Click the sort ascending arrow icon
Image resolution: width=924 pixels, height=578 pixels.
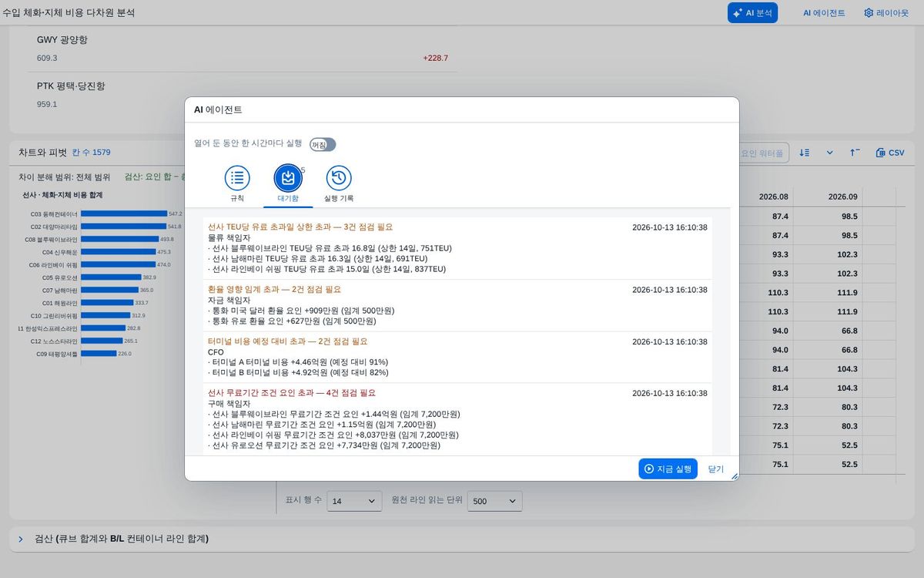855,153
